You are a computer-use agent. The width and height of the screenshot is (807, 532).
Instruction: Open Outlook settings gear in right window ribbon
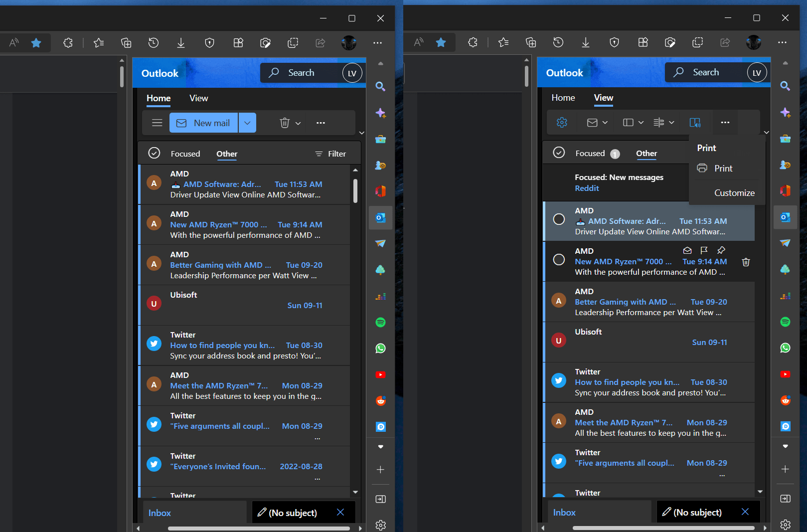[562, 123]
